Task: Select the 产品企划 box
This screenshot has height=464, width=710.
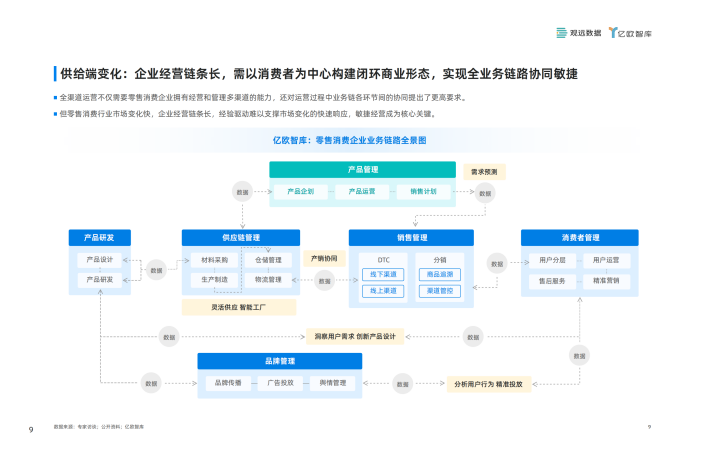Action: pos(300,191)
